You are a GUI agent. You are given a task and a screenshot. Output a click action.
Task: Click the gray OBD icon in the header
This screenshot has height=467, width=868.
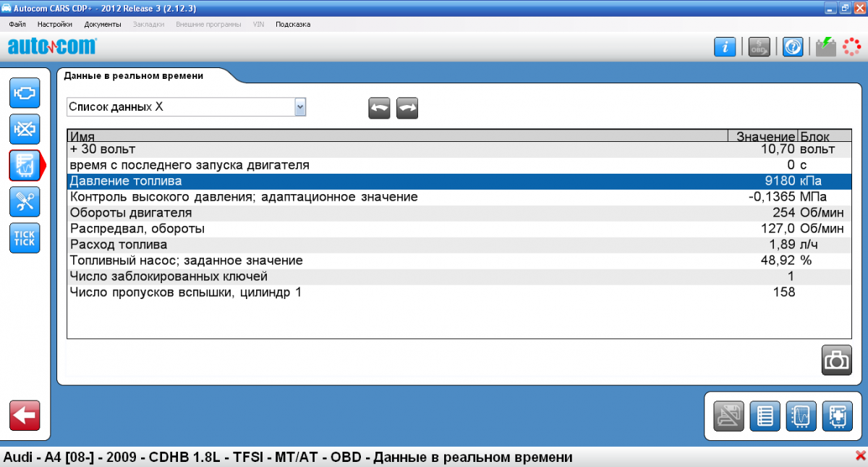[759, 47]
